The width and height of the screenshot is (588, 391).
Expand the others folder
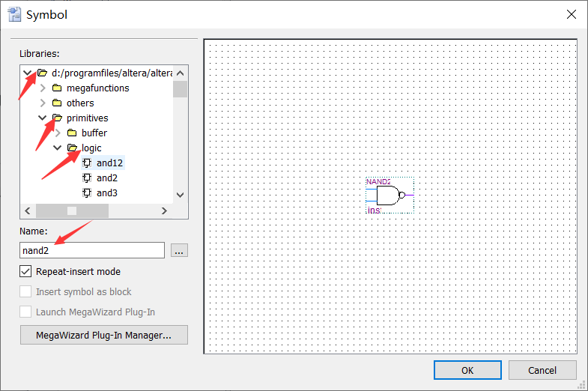click(x=43, y=103)
